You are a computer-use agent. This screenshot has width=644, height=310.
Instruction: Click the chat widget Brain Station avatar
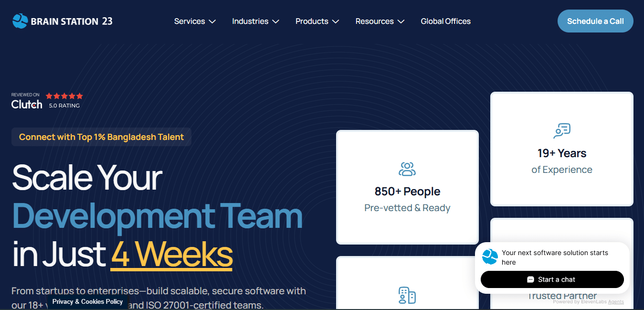click(x=490, y=257)
